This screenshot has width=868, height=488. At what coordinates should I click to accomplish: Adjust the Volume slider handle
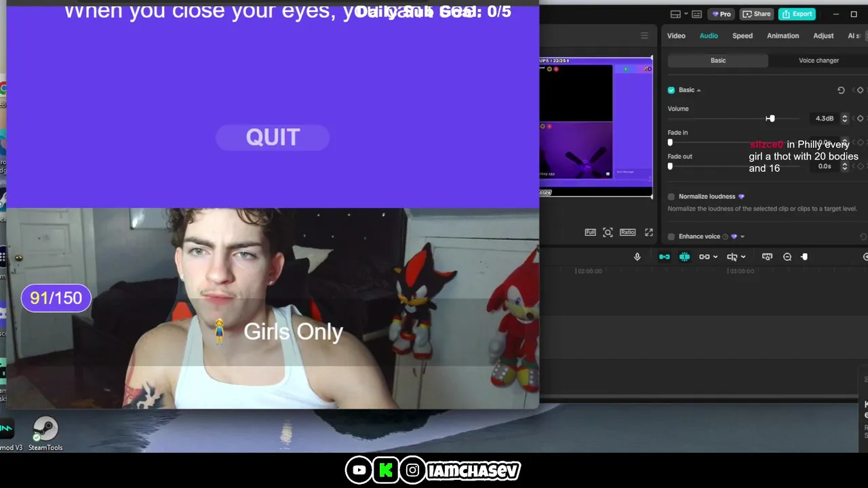click(770, 119)
